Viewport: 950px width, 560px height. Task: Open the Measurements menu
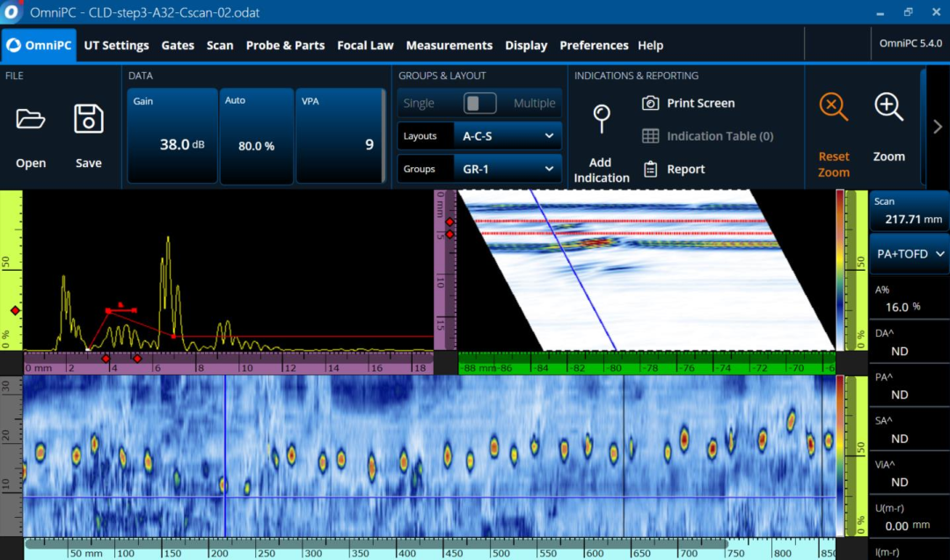449,46
